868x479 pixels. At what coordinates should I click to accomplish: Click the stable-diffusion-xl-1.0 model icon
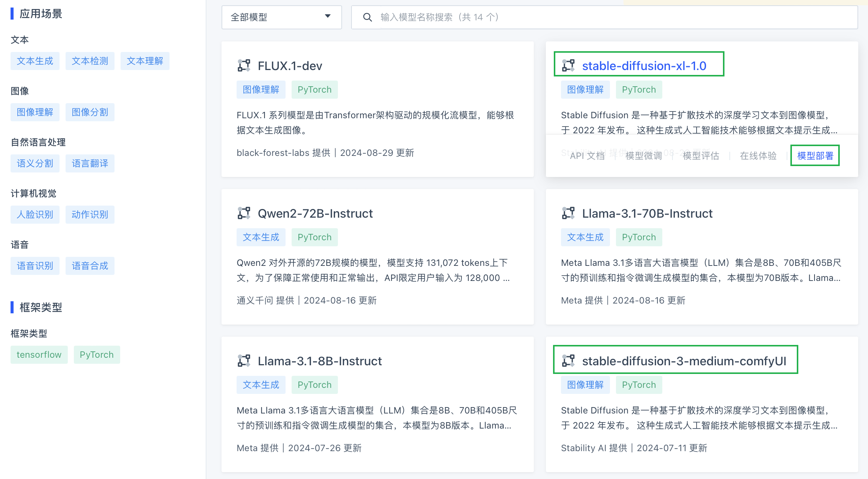point(568,66)
